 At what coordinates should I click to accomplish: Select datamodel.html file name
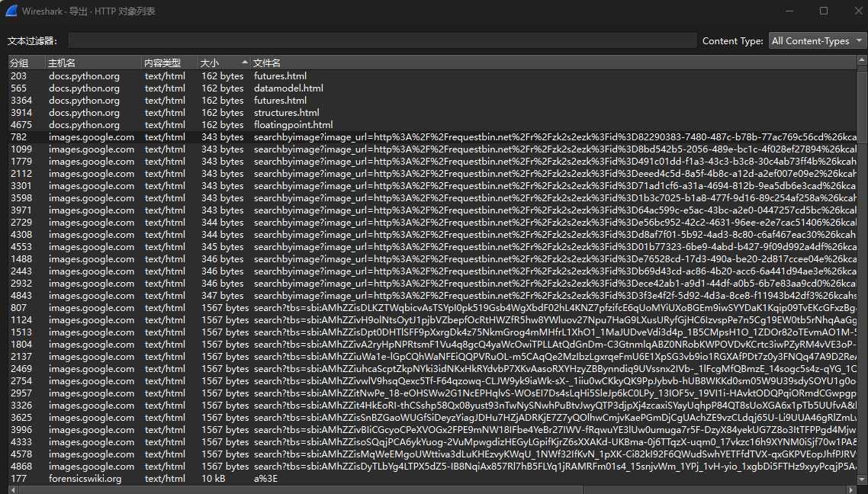(288, 88)
